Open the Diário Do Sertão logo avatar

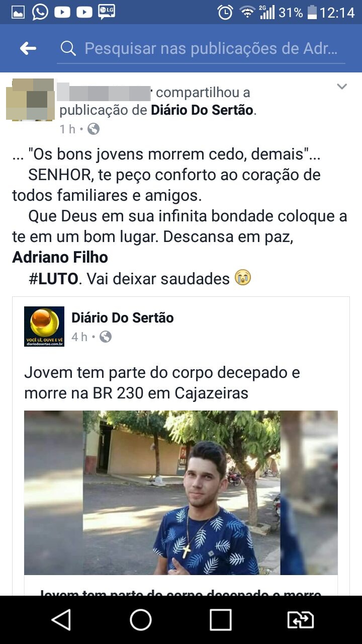click(44, 327)
